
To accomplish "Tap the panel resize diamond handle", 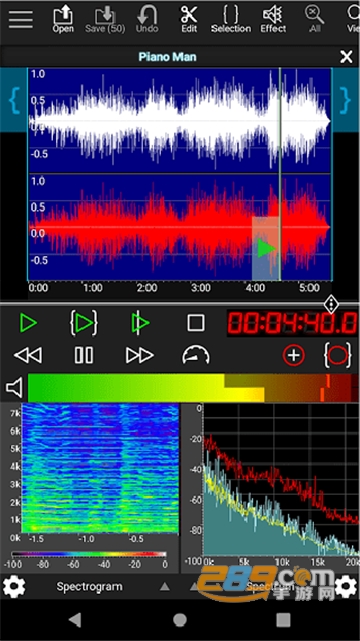I will click(331, 305).
